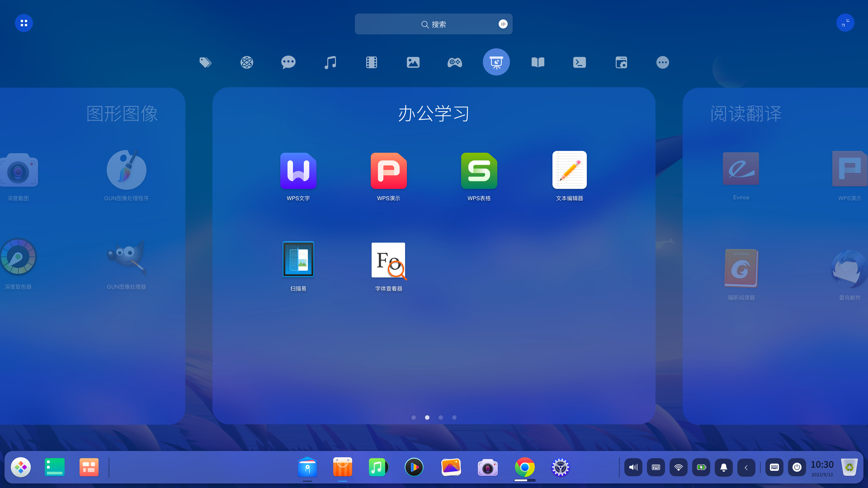This screenshot has width=868, height=488.
Task: Go to first page indicator dot
Action: click(x=413, y=418)
